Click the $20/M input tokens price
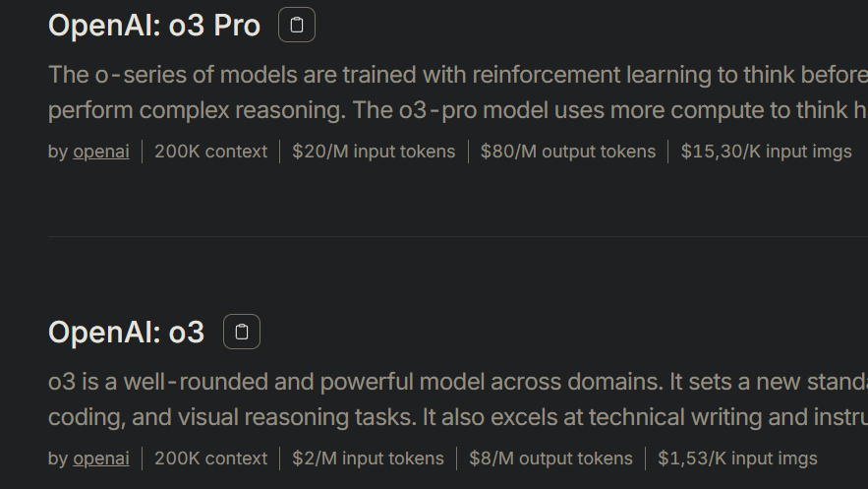Viewport: 868px width, 489px height. click(374, 152)
